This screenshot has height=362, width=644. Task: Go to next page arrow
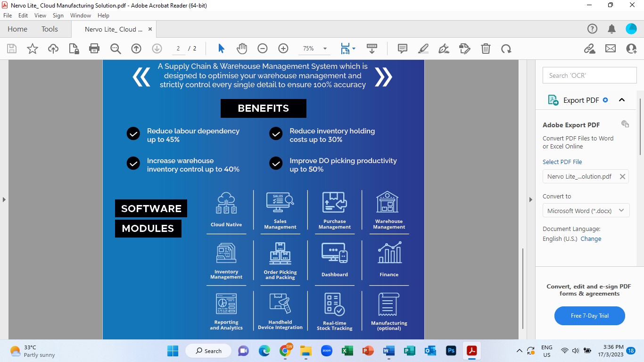(157, 49)
